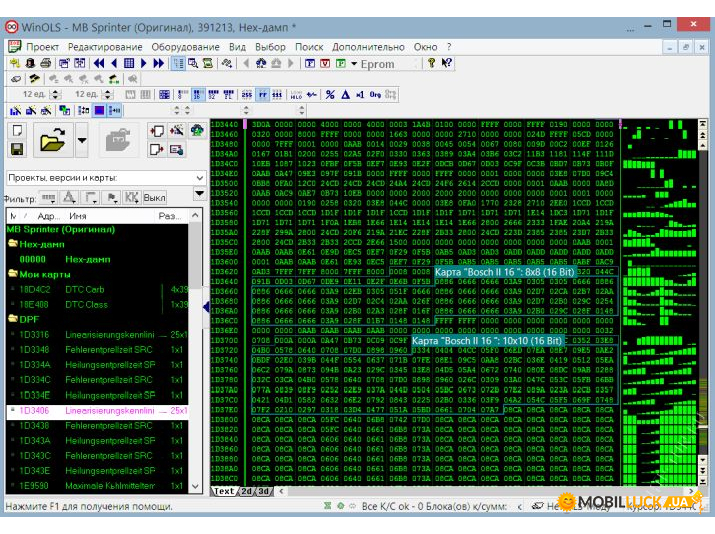This screenshot has width=715, height=534.
Task: Click the Адр... column header
Action: [x=48, y=216]
